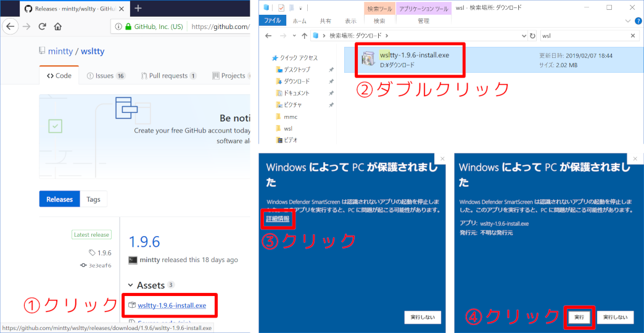Viewport: 644px width, 333px height.
Task: Select デスクトップ in Explorer sidebar
Action: click(293, 70)
